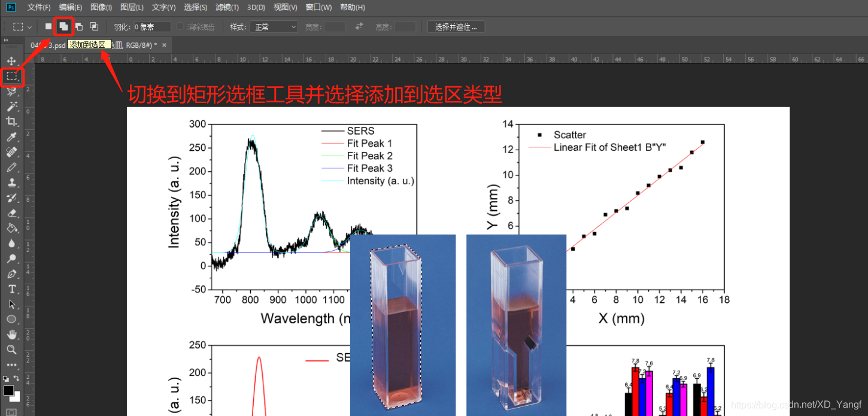Swap width and height values icon
Viewport: 868px width, 416px height.
click(359, 26)
